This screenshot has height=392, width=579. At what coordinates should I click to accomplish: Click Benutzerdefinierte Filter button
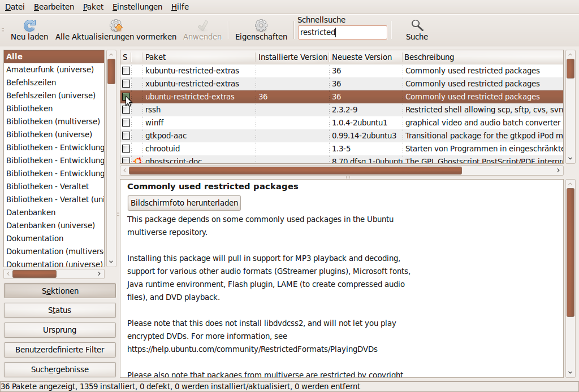(60, 350)
